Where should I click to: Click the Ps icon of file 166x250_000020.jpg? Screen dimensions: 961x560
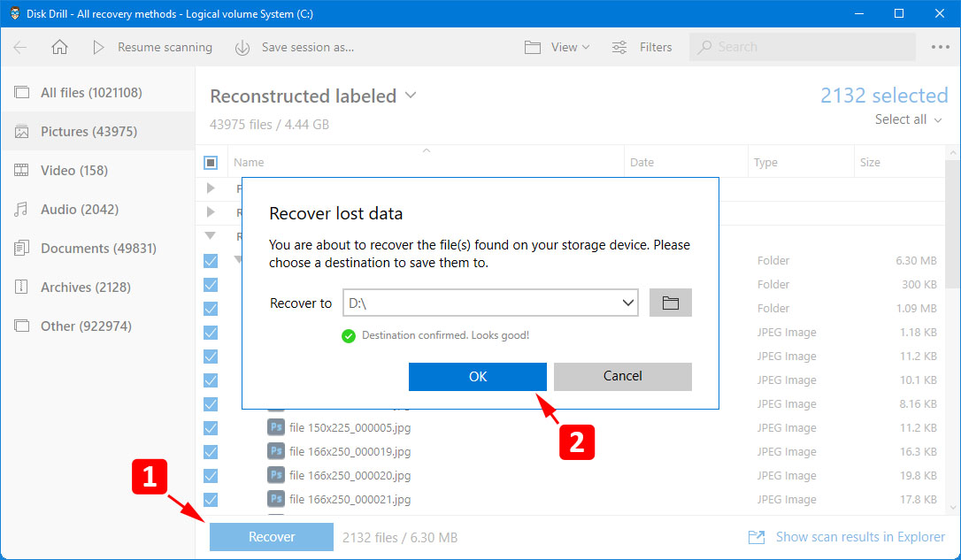pyautogui.click(x=276, y=475)
